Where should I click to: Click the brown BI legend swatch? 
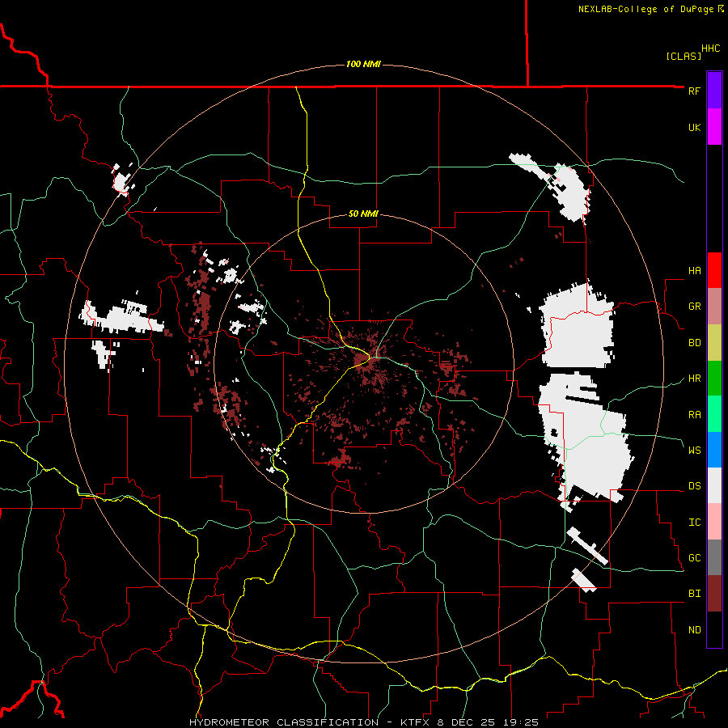(x=714, y=594)
